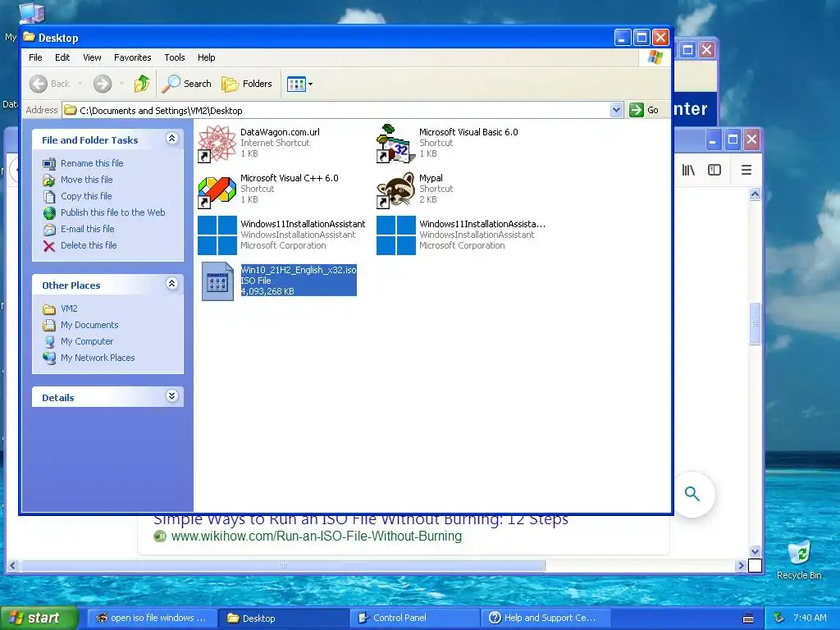Click the E-mail this file envelope icon
Image resolution: width=840 pixels, height=630 pixels.
tap(49, 230)
